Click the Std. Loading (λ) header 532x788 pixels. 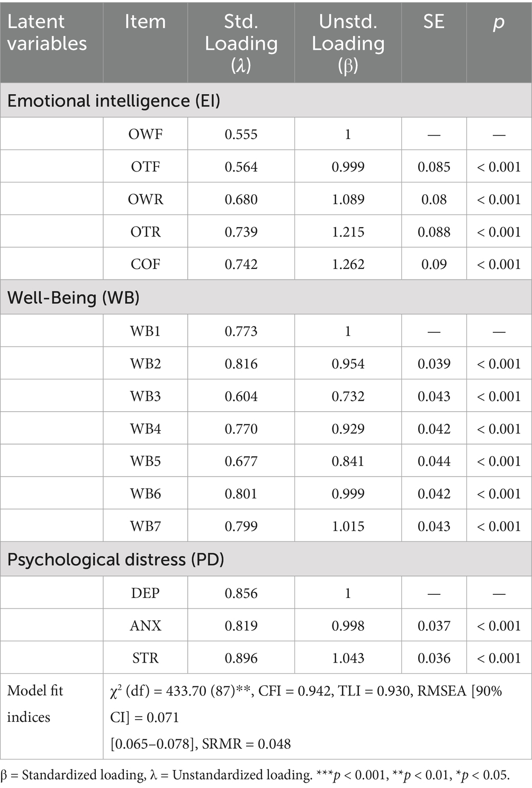(x=241, y=42)
